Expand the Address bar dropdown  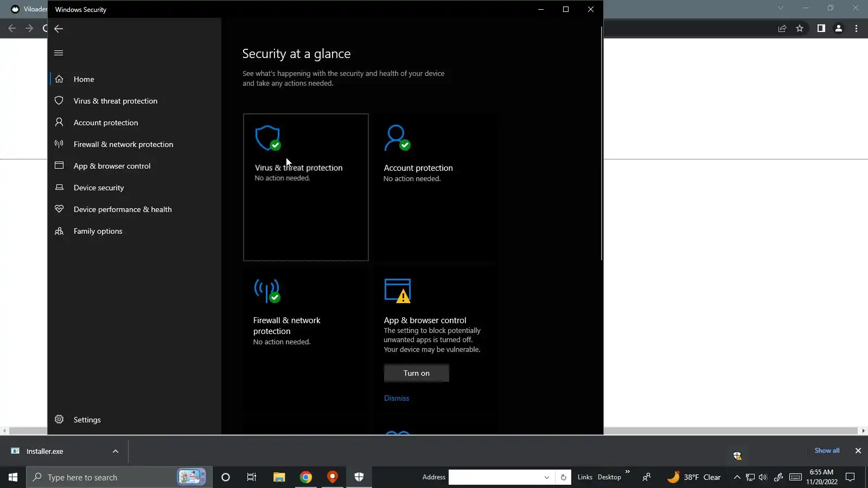tap(547, 477)
